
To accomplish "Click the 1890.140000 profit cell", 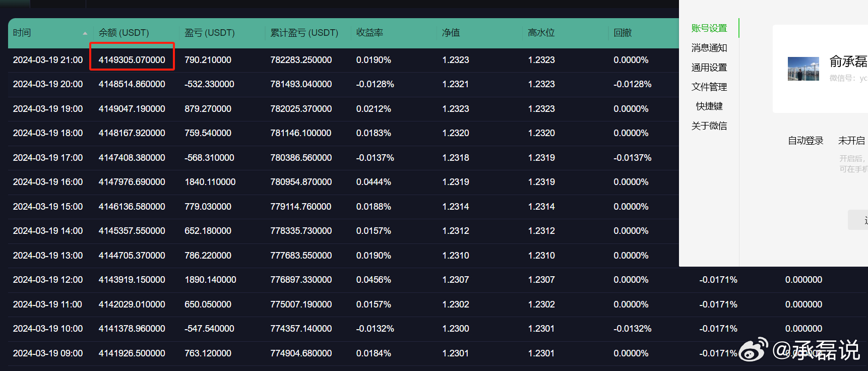I will [210, 280].
